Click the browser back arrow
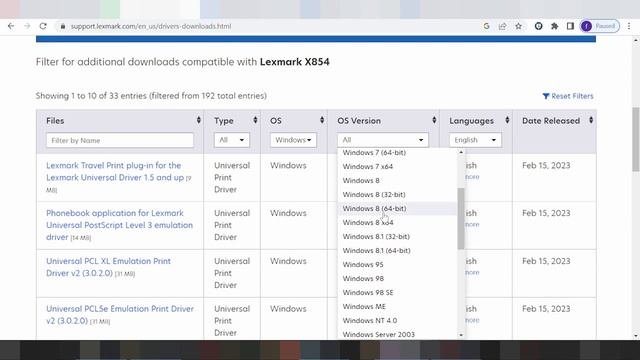The height and width of the screenshot is (360, 640). (11, 26)
